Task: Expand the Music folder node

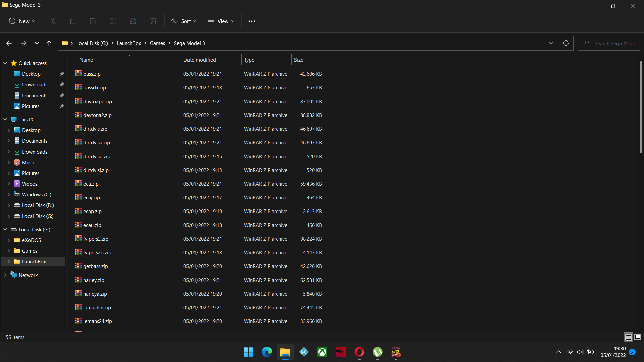Action: pos(9,162)
